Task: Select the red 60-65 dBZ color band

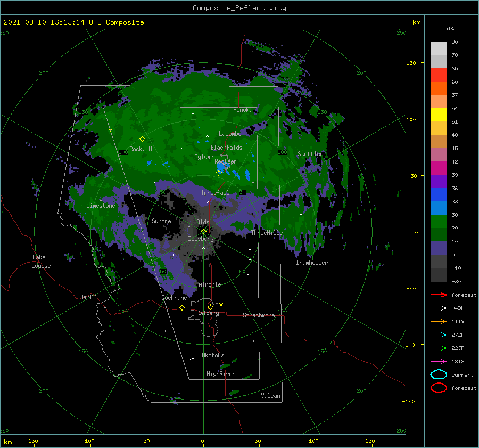Action: [439, 75]
